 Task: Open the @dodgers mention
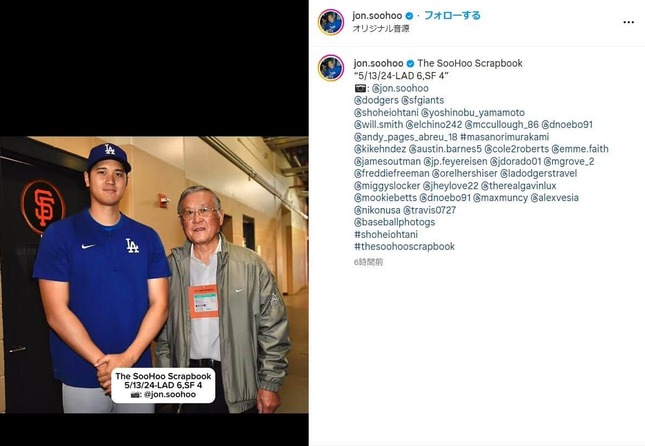pos(376,100)
